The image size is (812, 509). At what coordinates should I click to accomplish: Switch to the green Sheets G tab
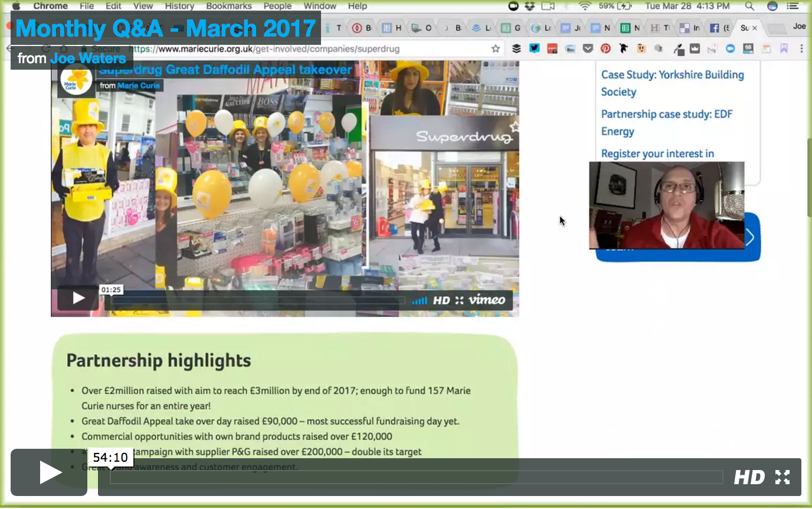[511, 28]
